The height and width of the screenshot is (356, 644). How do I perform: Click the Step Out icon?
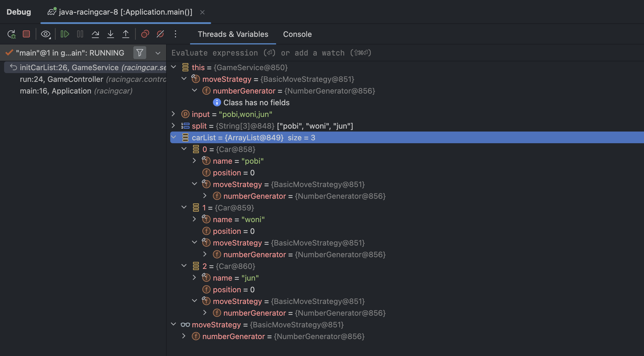[x=126, y=34]
